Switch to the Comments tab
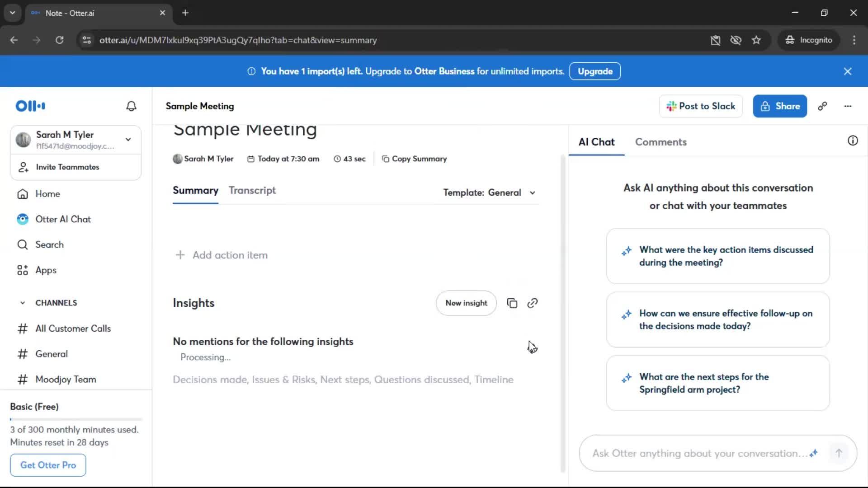The width and height of the screenshot is (868, 488). 660,142
